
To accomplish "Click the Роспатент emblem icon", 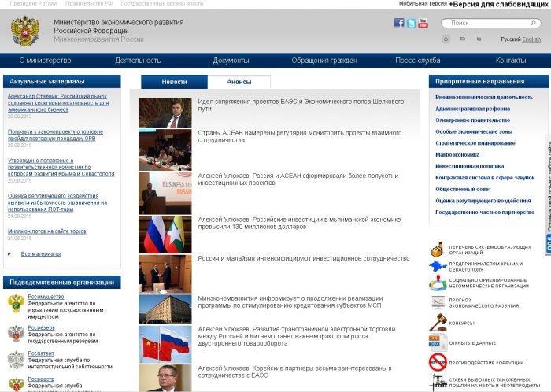I will (17, 360).
